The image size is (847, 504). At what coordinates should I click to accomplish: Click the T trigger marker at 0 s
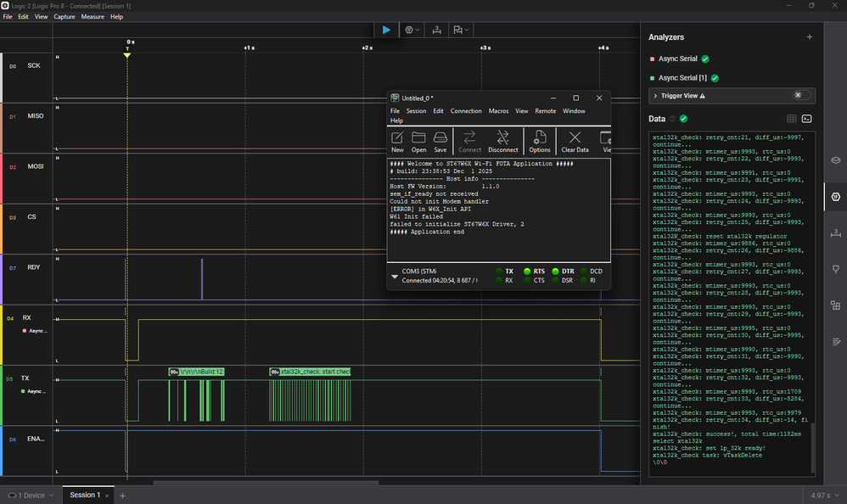coord(127,49)
